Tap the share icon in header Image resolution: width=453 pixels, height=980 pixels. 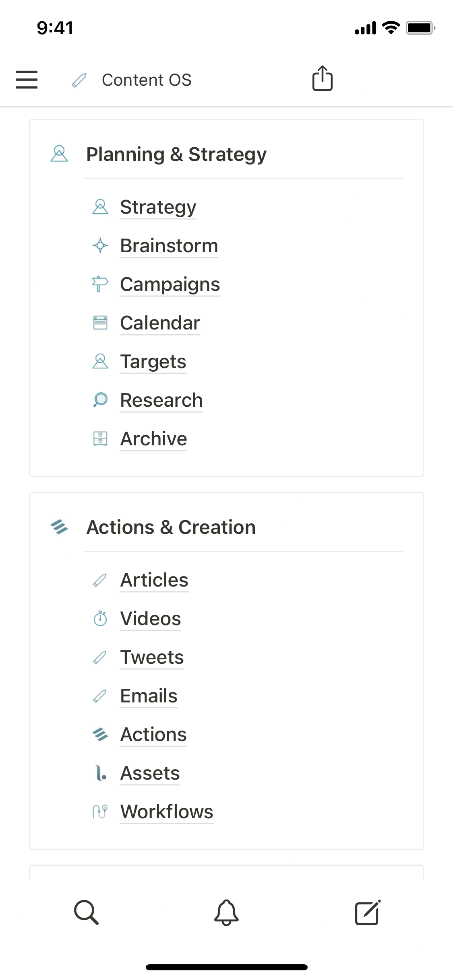point(322,78)
